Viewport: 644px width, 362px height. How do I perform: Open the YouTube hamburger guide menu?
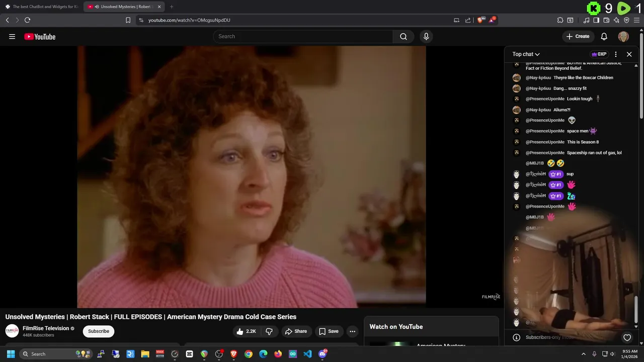(x=12, y=37)
